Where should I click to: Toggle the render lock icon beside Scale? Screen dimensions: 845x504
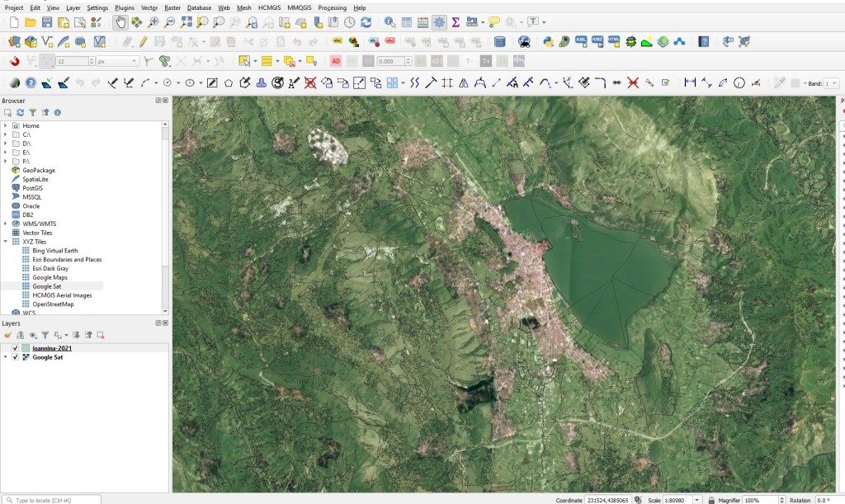pyautogui.click(x=711, y=500)
